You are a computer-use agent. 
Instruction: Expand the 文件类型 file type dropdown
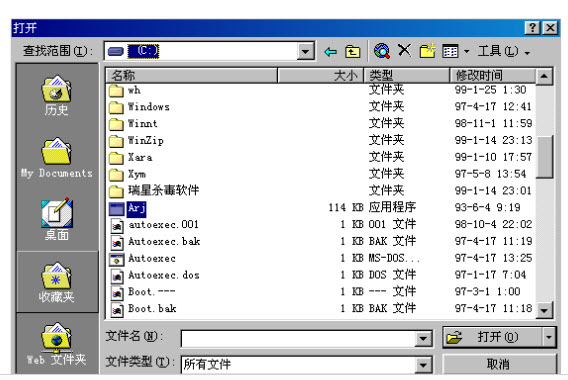423,365
